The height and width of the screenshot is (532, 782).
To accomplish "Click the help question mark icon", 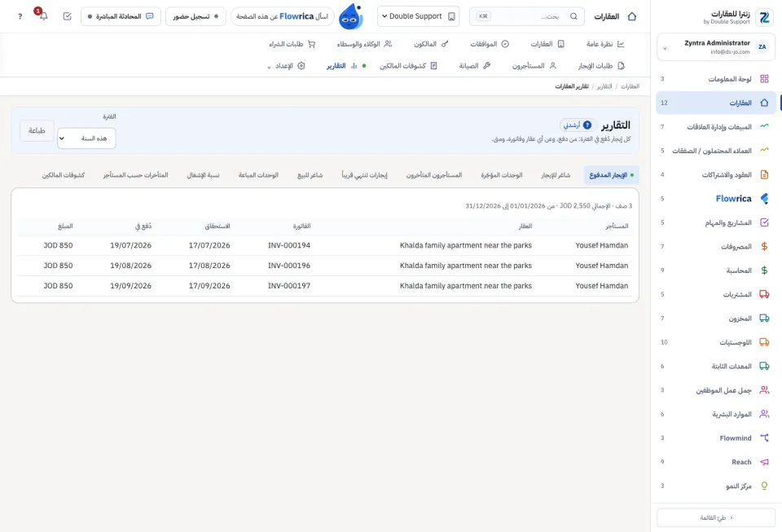I will click(x=20, y=16).
